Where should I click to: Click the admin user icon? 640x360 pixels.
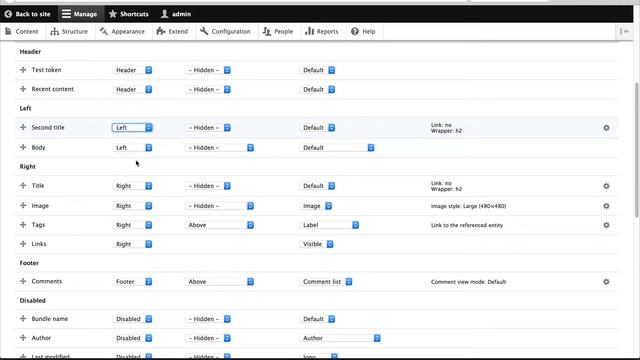tap(164, 14)
